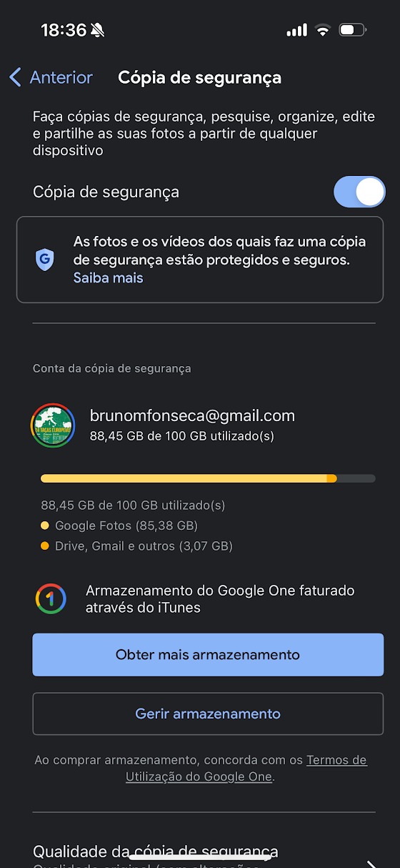Click the Google One colorful logo icon
400x868 pixels.
pos(51,599)
